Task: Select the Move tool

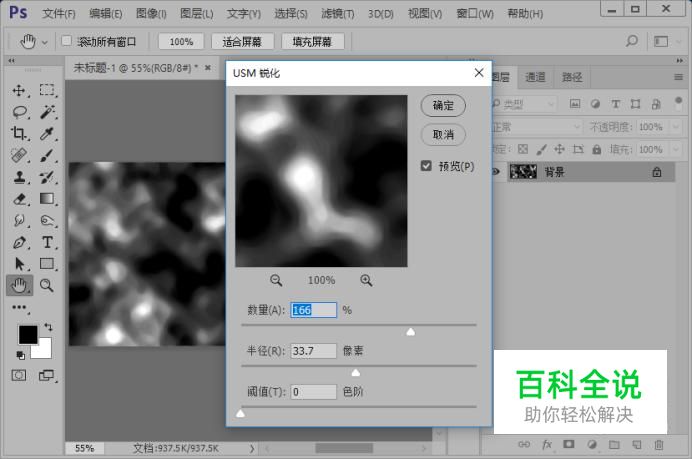Action: (19, 90)
